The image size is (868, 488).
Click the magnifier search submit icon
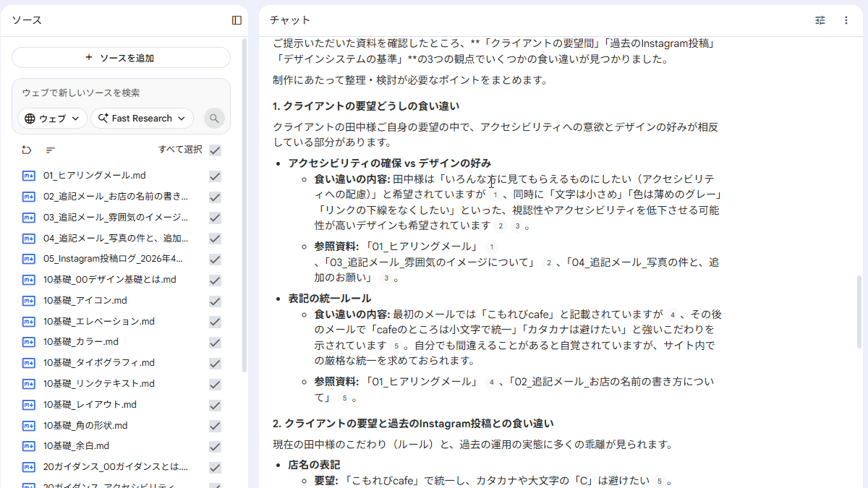click(x=214, y=118)
